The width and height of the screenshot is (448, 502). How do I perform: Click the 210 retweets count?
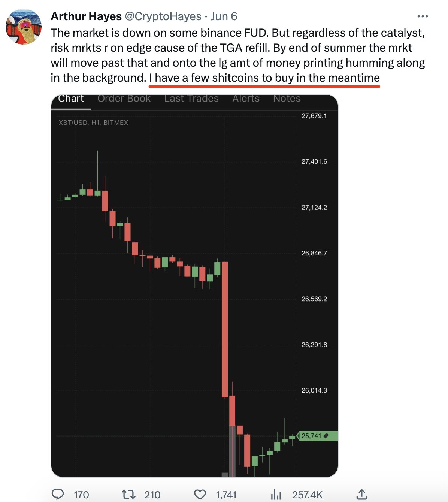pyautogui.click(x=152, y=495)
